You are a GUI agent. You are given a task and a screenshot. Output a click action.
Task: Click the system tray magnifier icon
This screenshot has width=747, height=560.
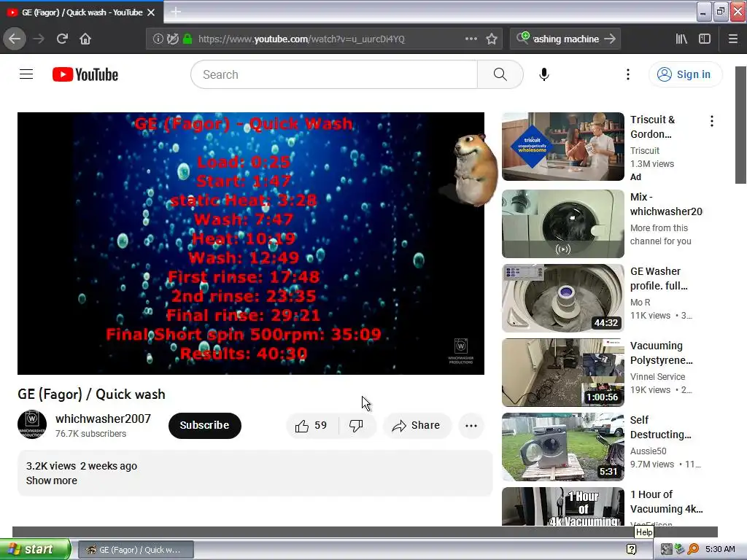(x=693, y=550)
